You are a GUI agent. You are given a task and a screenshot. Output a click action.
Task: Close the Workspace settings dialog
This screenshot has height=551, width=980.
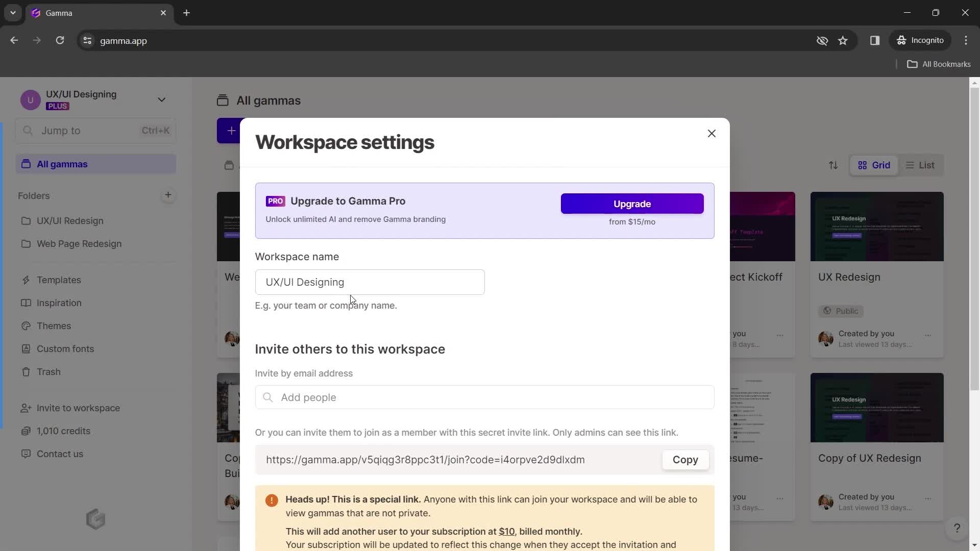[712, 134]
